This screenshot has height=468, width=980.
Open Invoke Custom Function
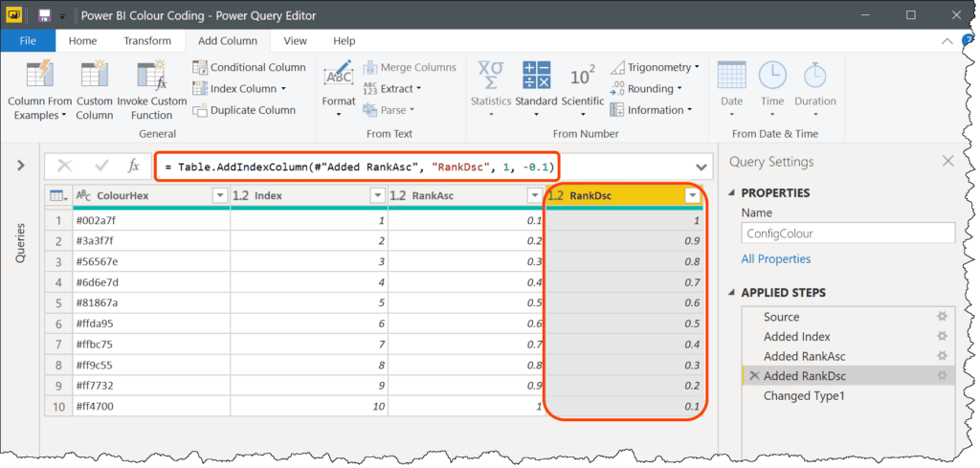point(151,91)
